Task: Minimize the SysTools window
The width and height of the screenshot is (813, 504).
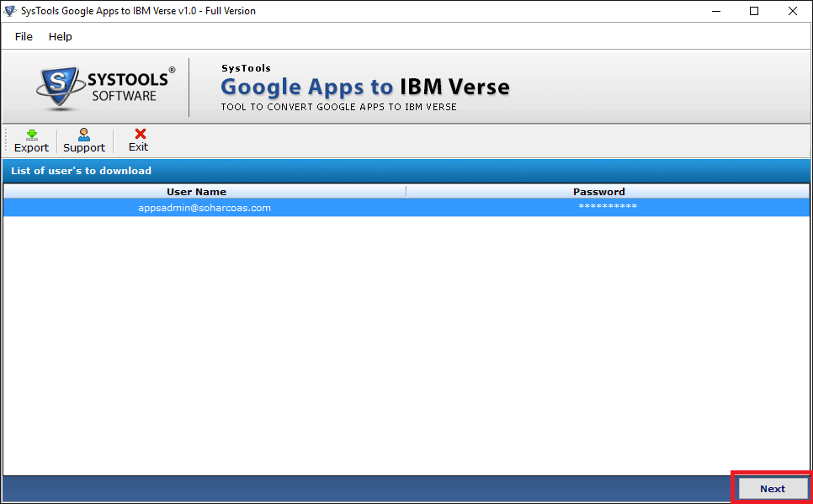Action: [716, 11]
